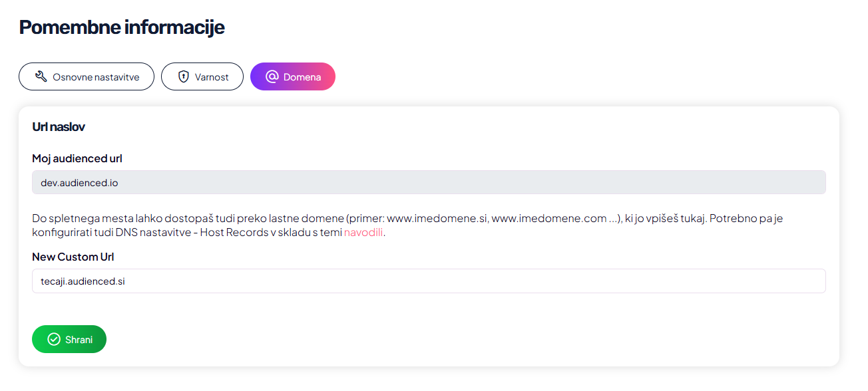The height and width of the screenshot is (391, 868).
Task: Click the checkmark icon on Shrani button
Action: [54, 340]
